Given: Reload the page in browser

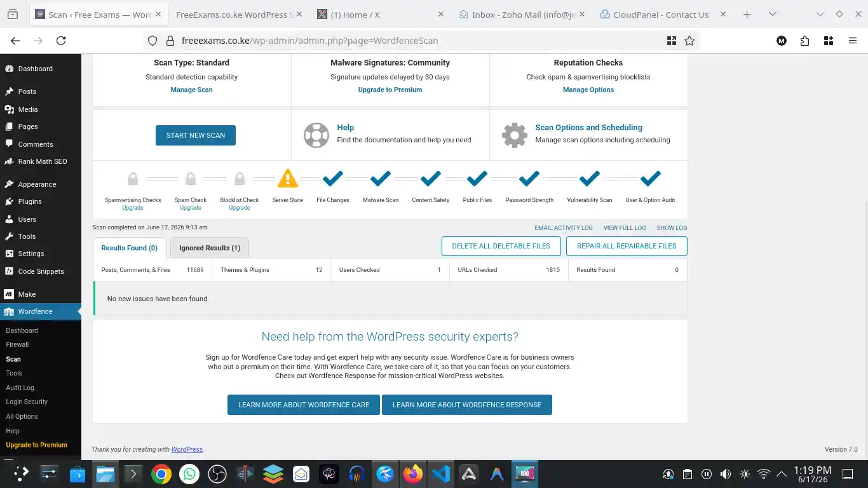Looking at the screenshot, I should click(61, 41).
